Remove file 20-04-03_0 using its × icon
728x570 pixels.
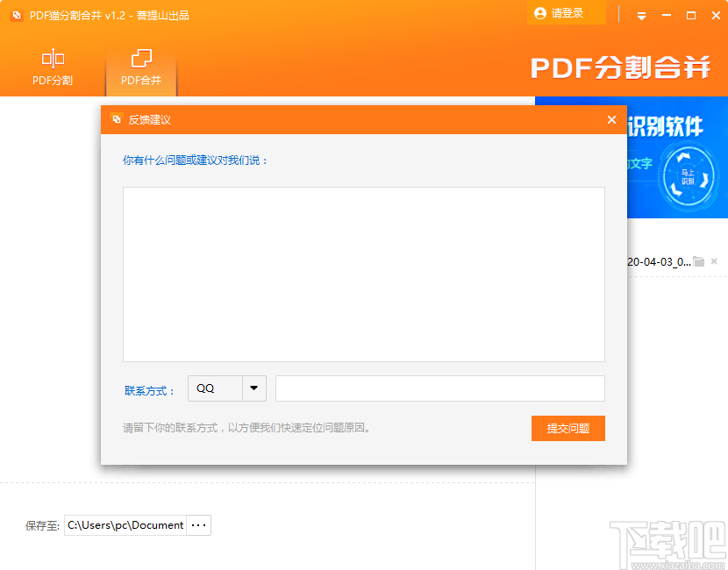(x=714, y=260)
